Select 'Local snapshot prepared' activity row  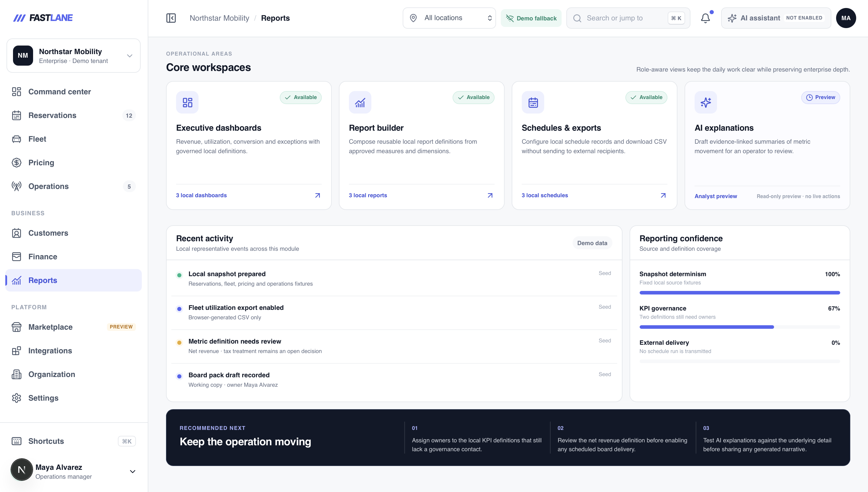(x=394, y=279)
